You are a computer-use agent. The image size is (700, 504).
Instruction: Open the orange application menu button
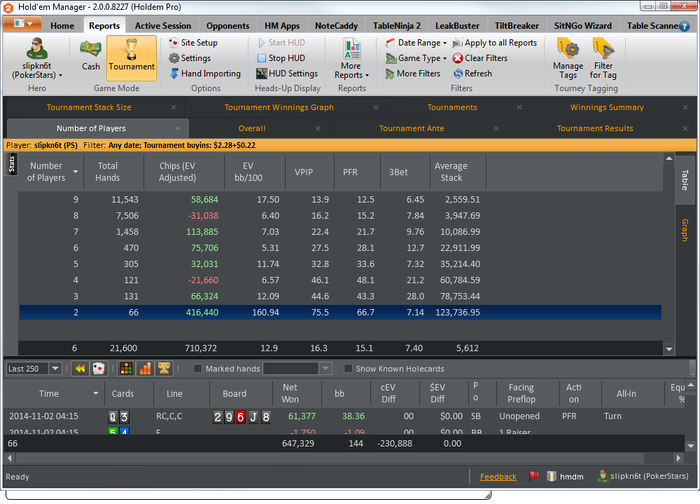point(22,24)
